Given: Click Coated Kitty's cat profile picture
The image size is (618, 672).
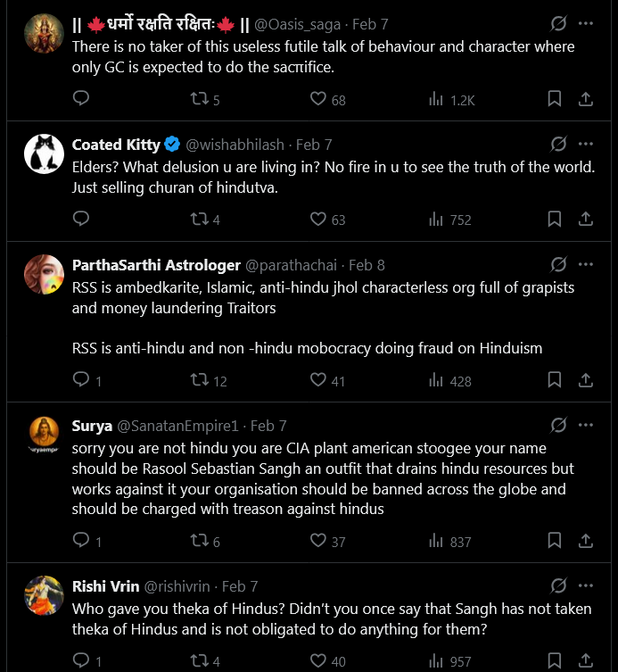Looking at the screenshot, I should click(x=44, y=155).
